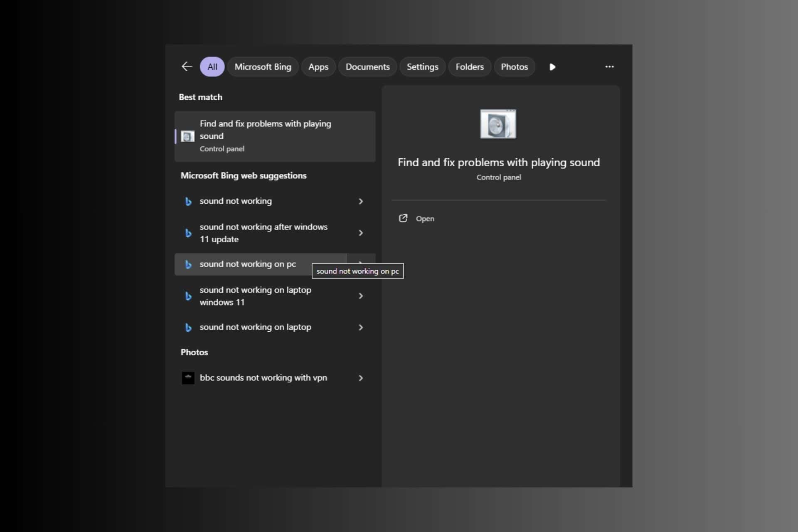Screen dimensions: 798x532
Task: Open the three-dot options menu
Action: coord(609,66)
